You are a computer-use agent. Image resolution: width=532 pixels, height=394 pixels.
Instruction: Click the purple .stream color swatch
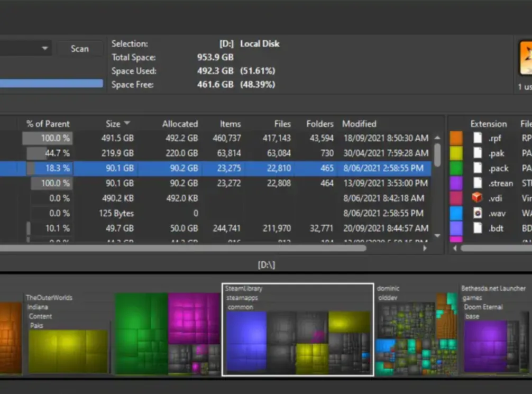[456, 184]
